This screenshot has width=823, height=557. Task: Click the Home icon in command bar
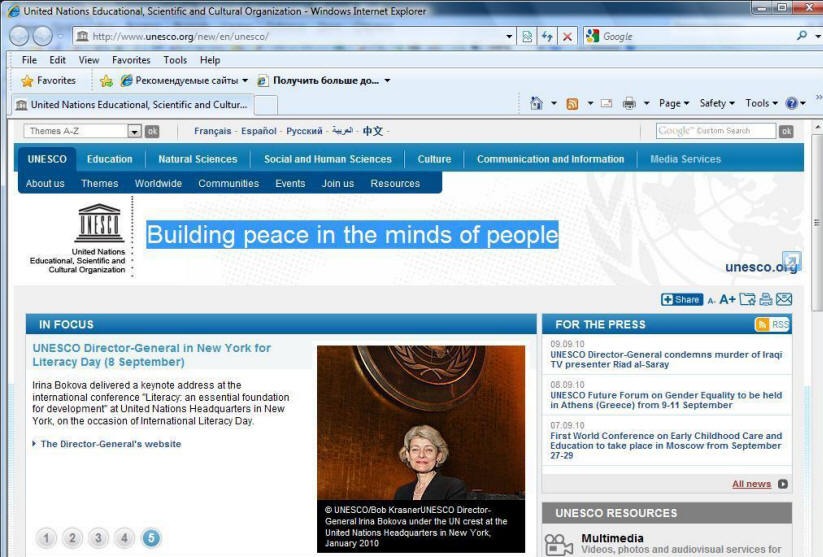536,103
